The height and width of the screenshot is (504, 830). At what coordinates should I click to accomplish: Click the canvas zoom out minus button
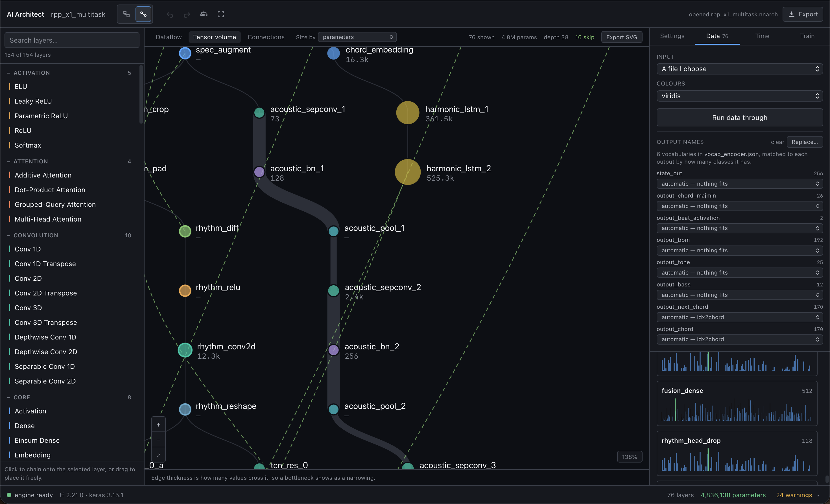click(158, 440)
